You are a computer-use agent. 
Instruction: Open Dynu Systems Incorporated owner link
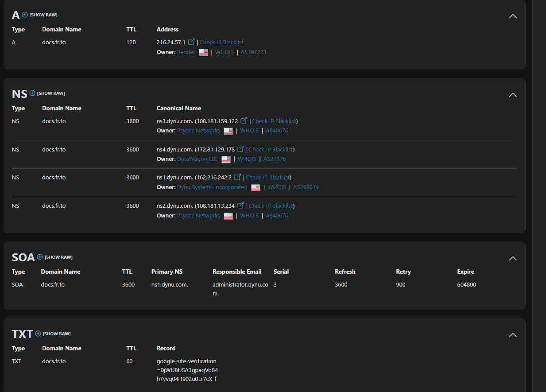point(212,187)
